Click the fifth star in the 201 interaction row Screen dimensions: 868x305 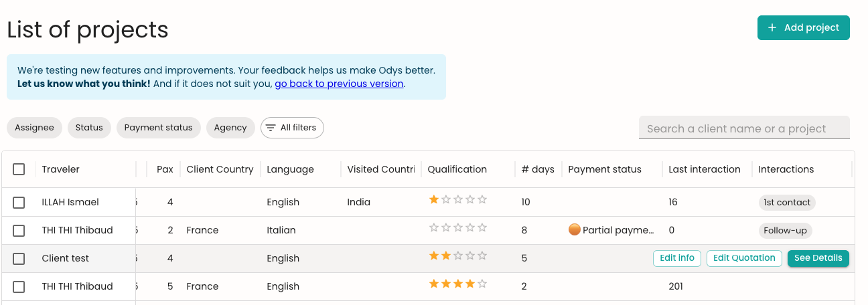point(482,284)
